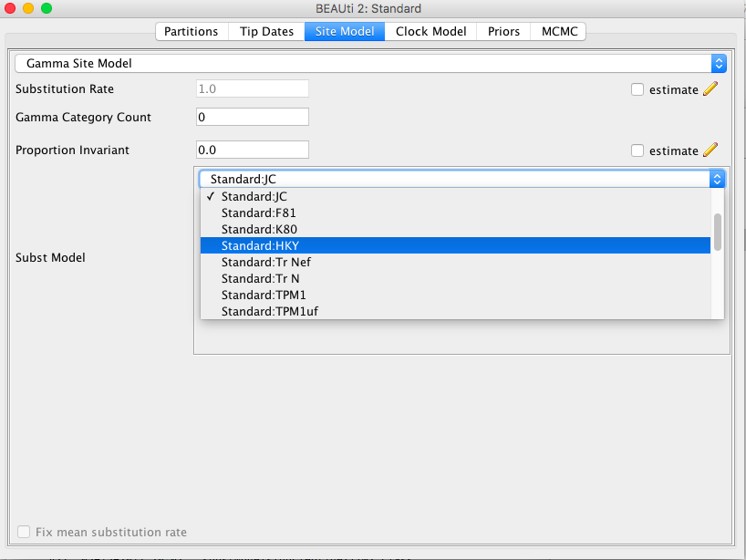746x560 pixels.
Task: Open the Gamma Site Model dropdown
Action: tap(370, 63)
